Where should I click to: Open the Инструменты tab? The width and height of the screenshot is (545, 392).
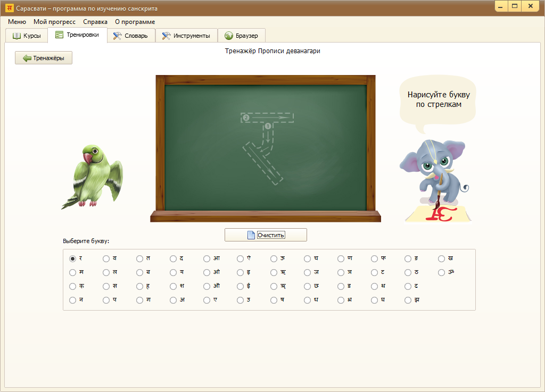click(186, 36)
